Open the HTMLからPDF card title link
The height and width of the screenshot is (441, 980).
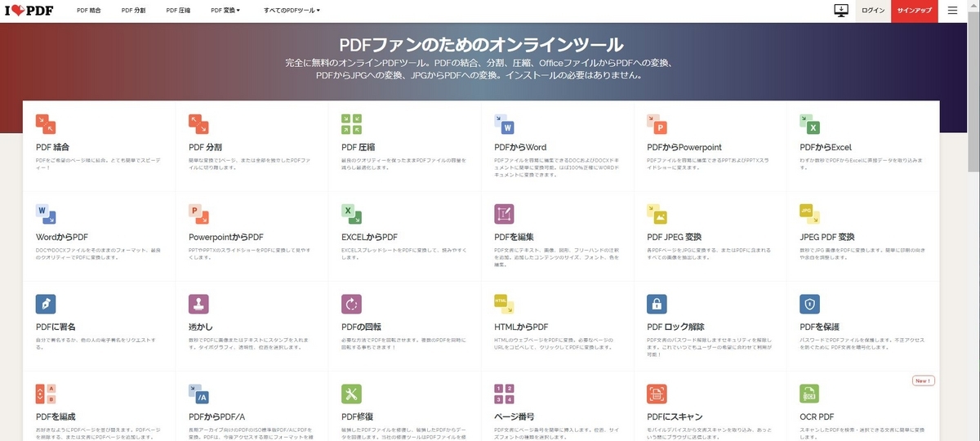coord(521,327)
